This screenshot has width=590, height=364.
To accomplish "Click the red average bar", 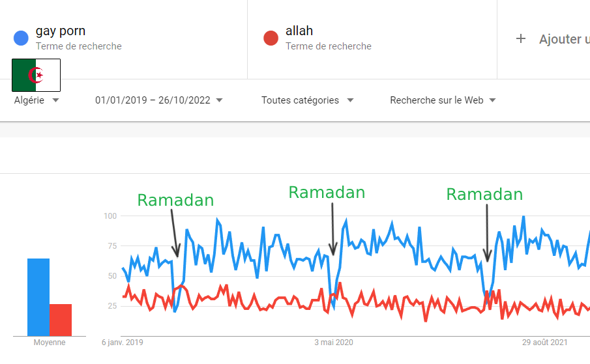I will pyautogui.click(x=61, y=320).
